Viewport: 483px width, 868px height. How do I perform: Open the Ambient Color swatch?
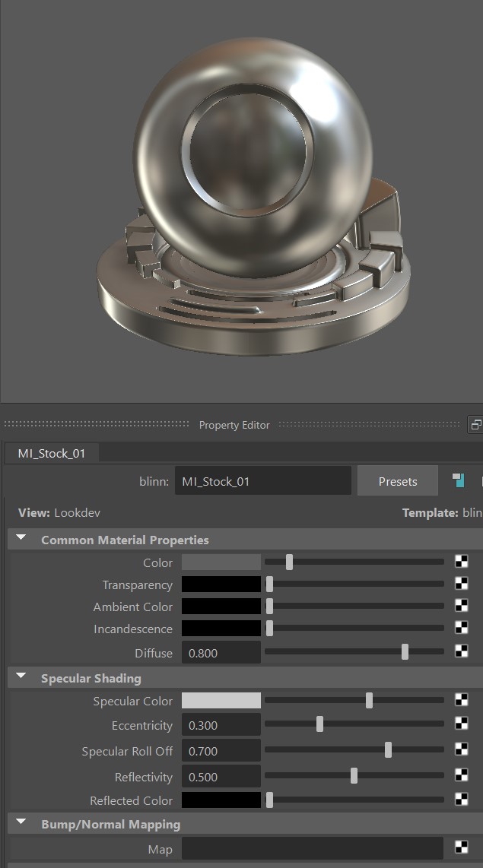click(x=221, y=607)
